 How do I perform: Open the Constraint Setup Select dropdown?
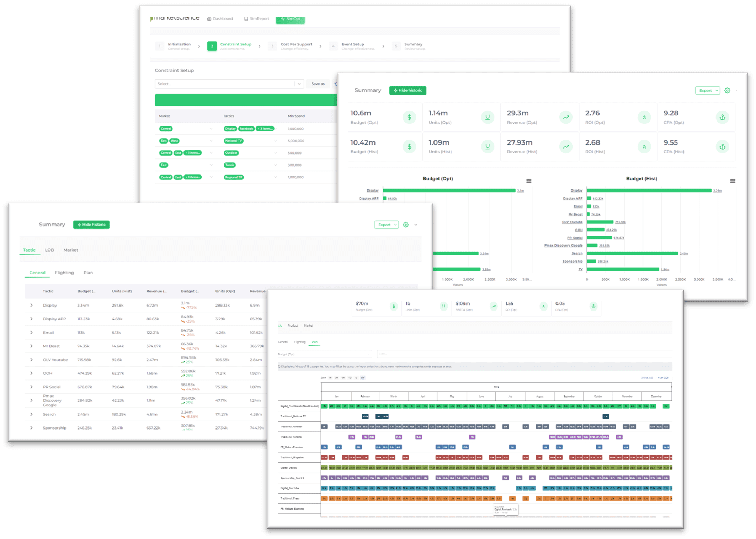(229, 84)
